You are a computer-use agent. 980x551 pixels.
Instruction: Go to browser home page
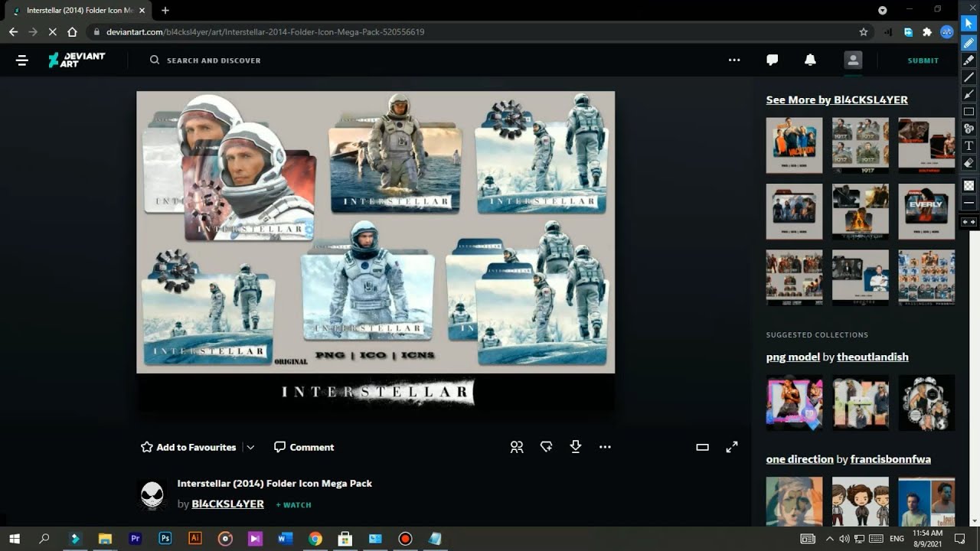[x=72, y=32]
